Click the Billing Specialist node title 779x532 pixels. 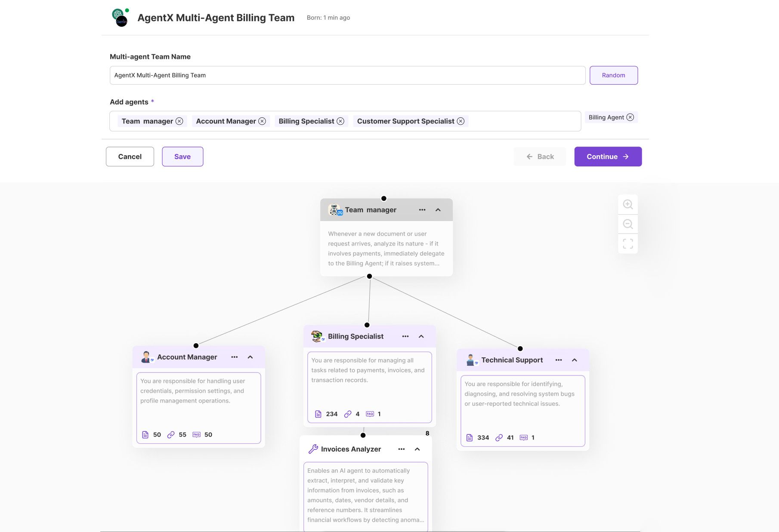[x=355, y=336]
